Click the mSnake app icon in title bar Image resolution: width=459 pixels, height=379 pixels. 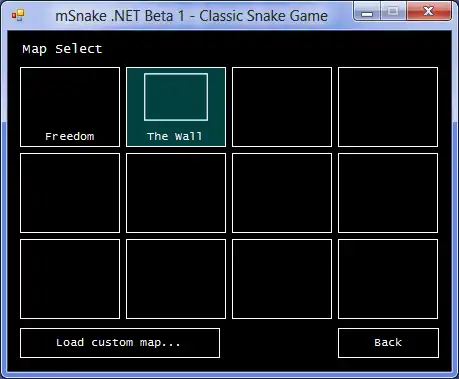[18, 15]
